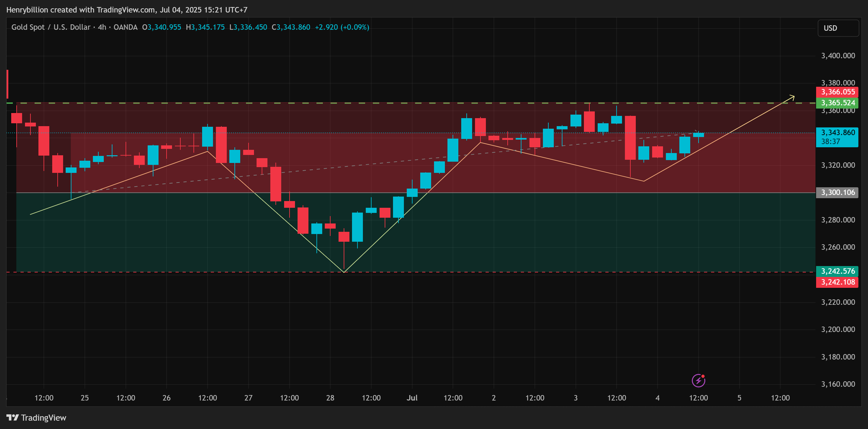Click the latest candlestick at current price
Image resolution: width=868 pixels, height=429 pixels.
coord(699,135)
